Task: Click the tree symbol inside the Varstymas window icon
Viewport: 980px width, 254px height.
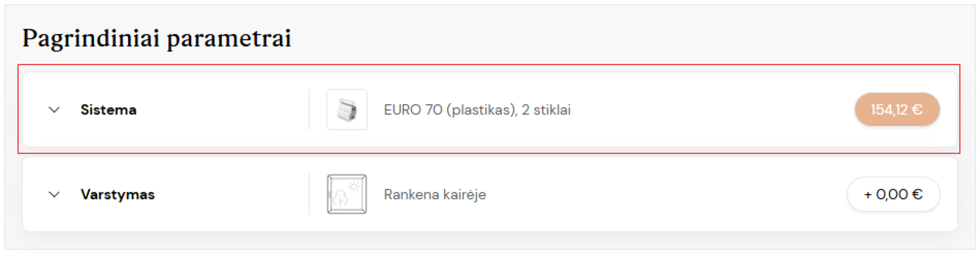Action: point(339,198)
